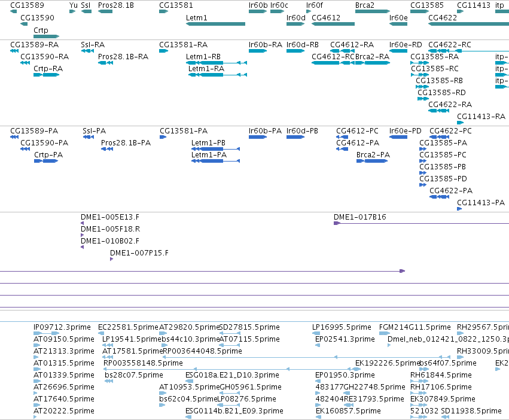The height and width of the screenshot is (420, 509).
Task: Select the Ir60d gene label
Action: click(295, 18)
